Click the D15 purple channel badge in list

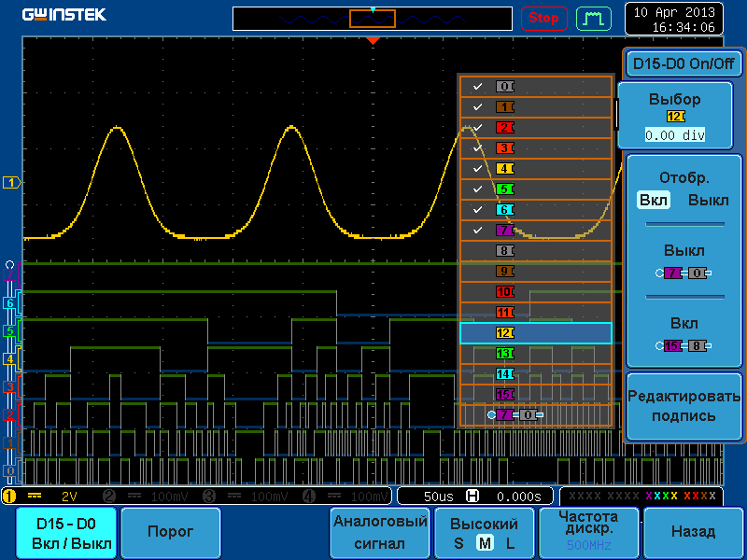(504, 395)
